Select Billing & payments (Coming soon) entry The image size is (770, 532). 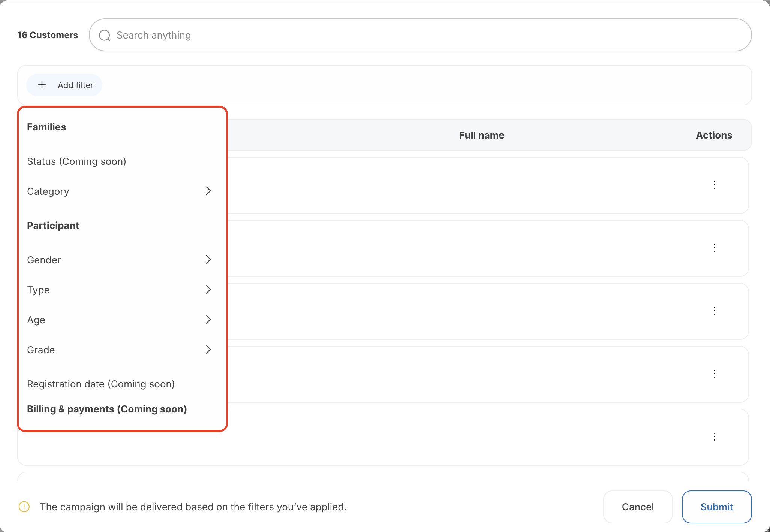(107, 409)
